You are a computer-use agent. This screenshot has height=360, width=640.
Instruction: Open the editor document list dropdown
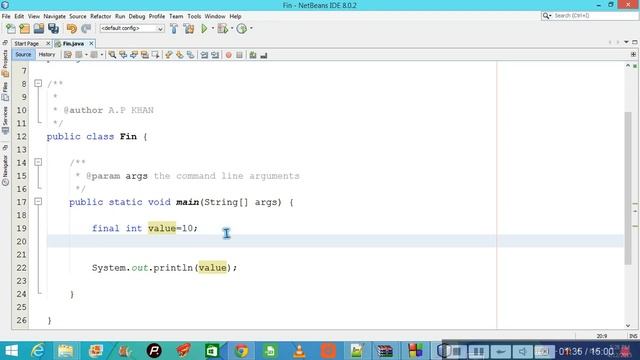click(626, 42)
